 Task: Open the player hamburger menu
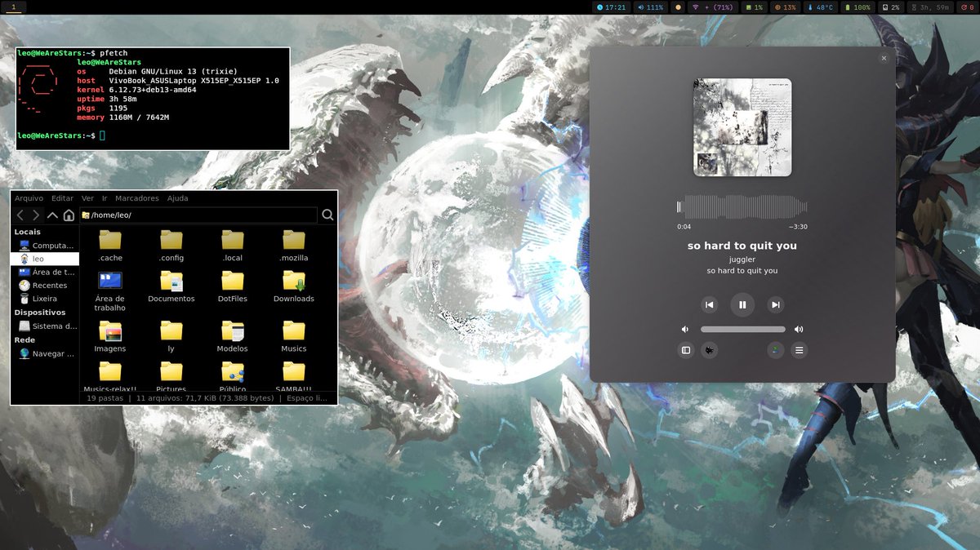[x=800, y=350]
